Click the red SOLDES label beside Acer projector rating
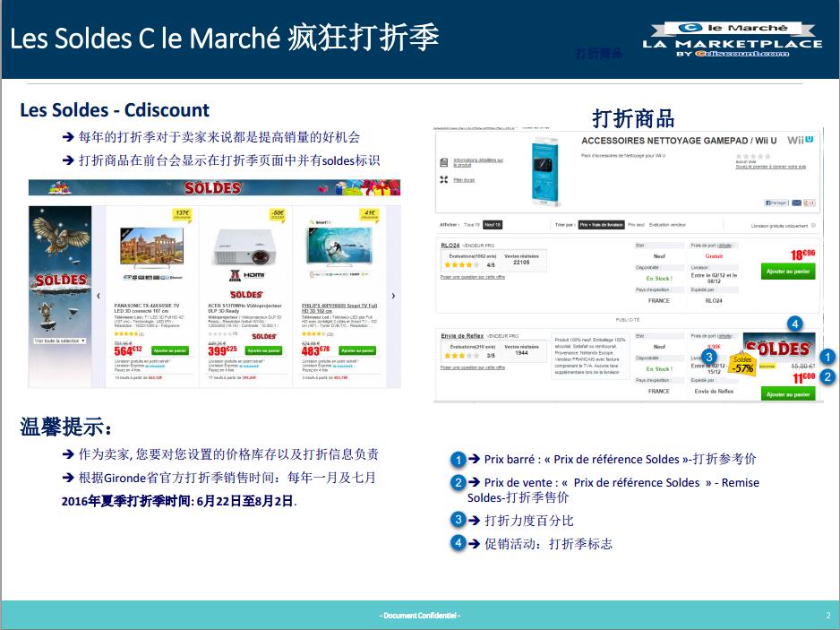This screenshot has height=630, width=840. [x=263, y=336]
